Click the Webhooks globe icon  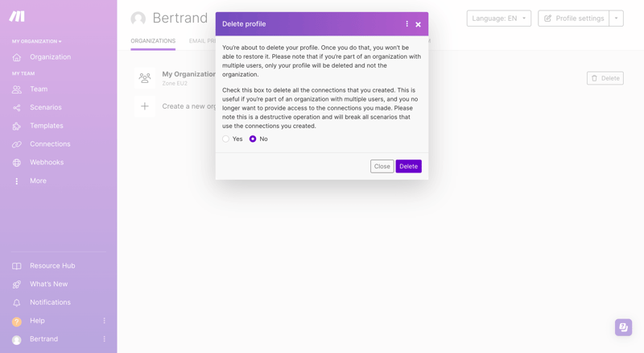[x=16, y=163]
